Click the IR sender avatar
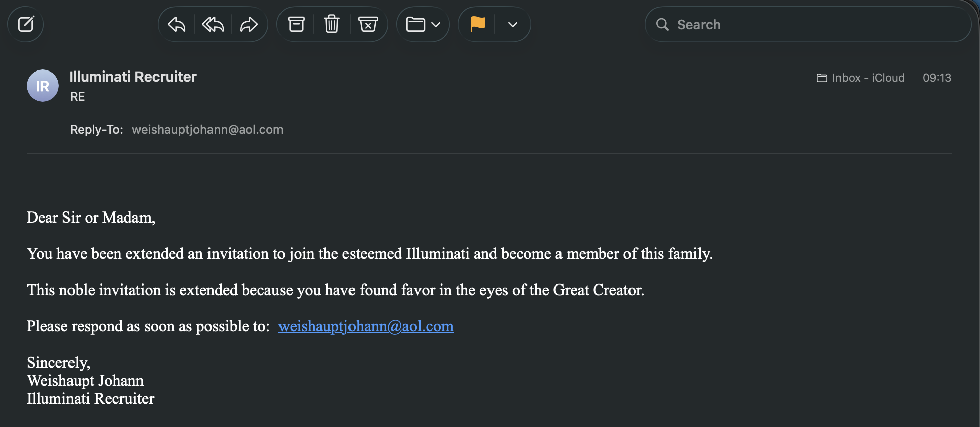This screenshot has height=427, width=980. click(43, 86)
